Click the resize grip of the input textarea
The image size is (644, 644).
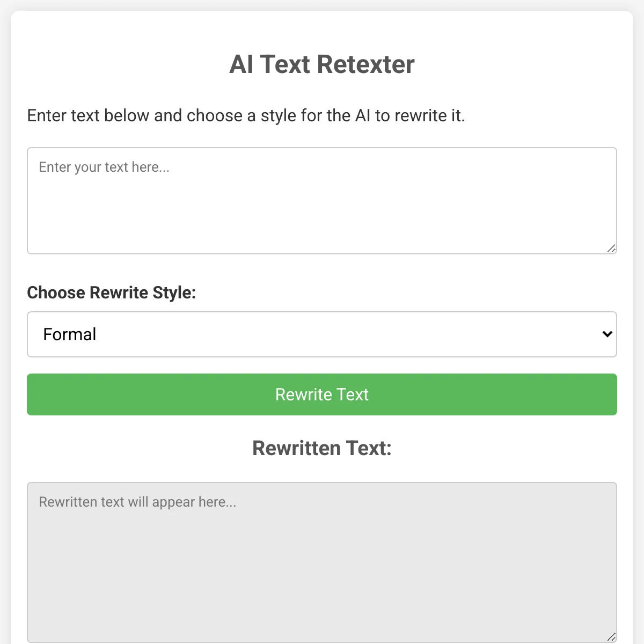click(611, 248)
